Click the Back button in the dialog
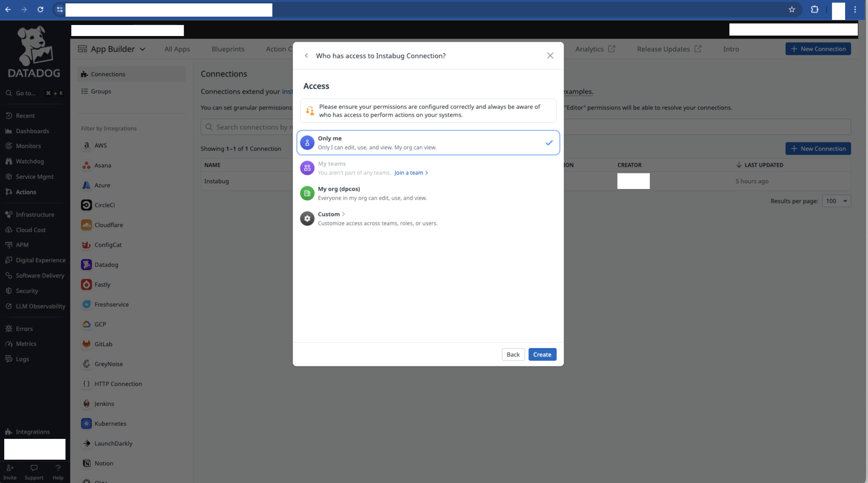The height and width of the screenshot is (483, 868). pos(513,355)
